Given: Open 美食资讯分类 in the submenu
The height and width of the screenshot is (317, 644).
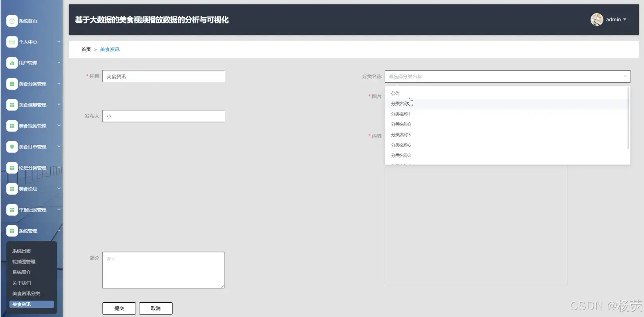Looking at the screenshot, I should pyautogui.click(x=26, y=293).
